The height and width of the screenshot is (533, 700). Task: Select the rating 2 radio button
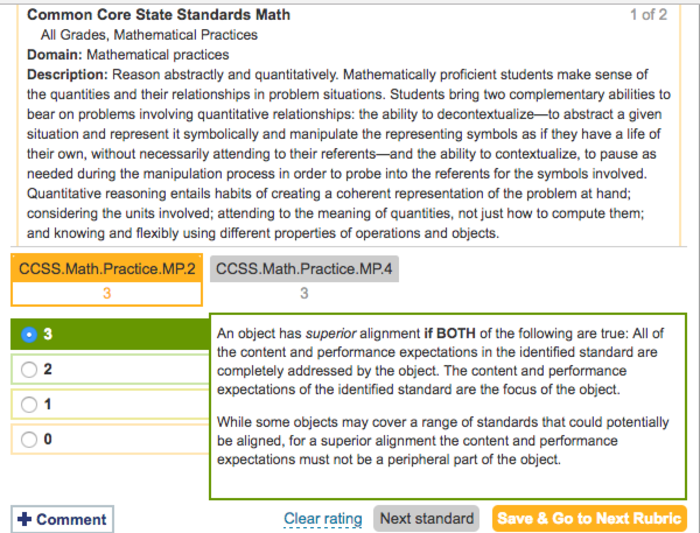[29, 370]
